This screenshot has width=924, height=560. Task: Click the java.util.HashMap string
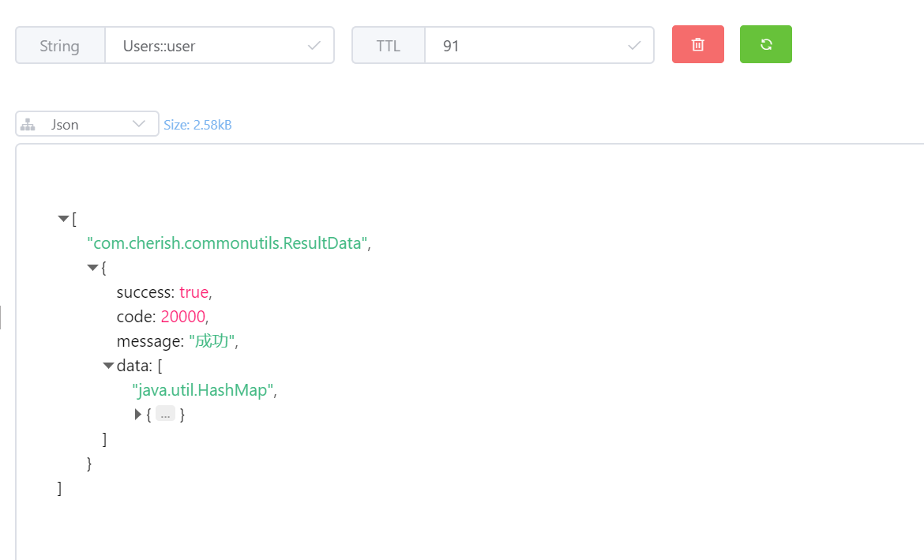tap(204, 389)
